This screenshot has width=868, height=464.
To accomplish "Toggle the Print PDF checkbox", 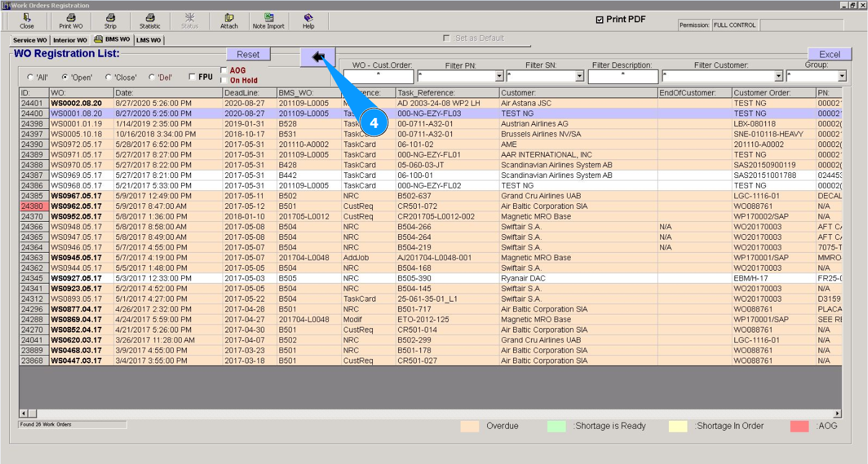I will [x=599, y=20].
